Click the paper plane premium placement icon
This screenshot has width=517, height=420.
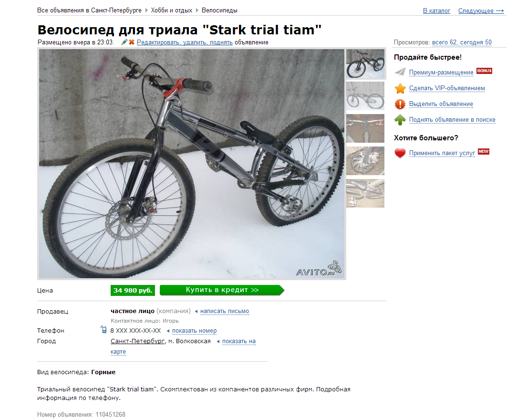click(400, 72)
